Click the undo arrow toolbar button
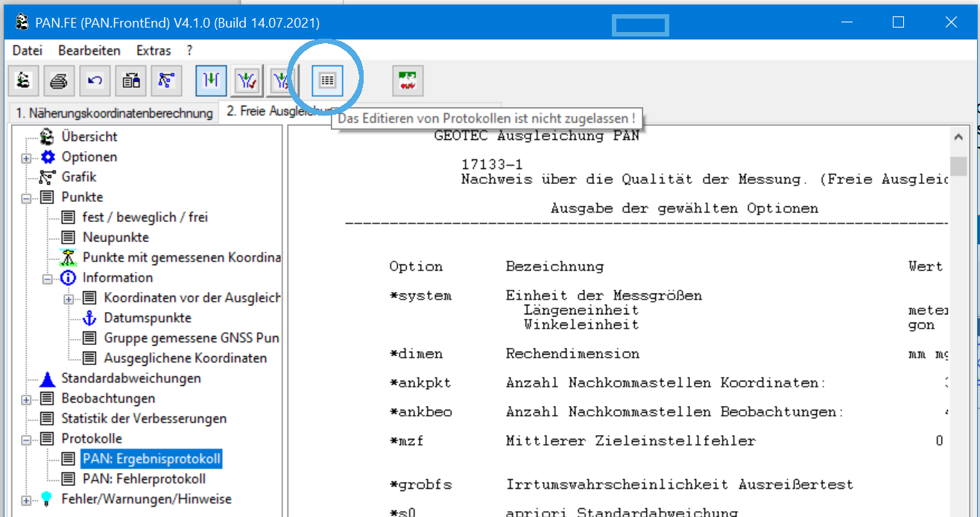 [95, 81]
